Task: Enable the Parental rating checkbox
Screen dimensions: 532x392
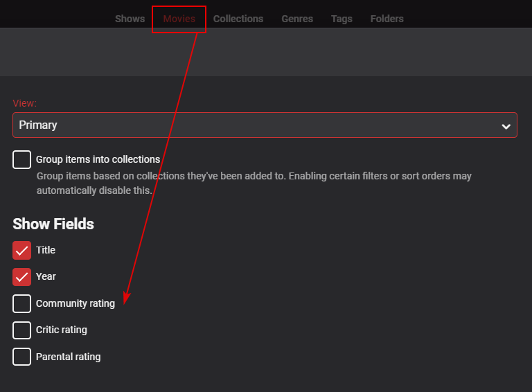Action: (x=21, y=357)
